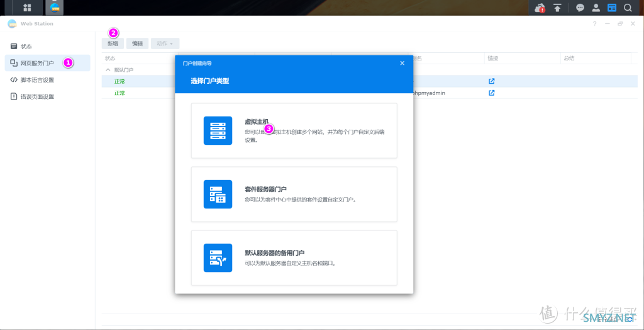Viewport: 644px width, 330px height.
Task: Click the Web Station taskbar icon
Action: click(x=54, y=8)
